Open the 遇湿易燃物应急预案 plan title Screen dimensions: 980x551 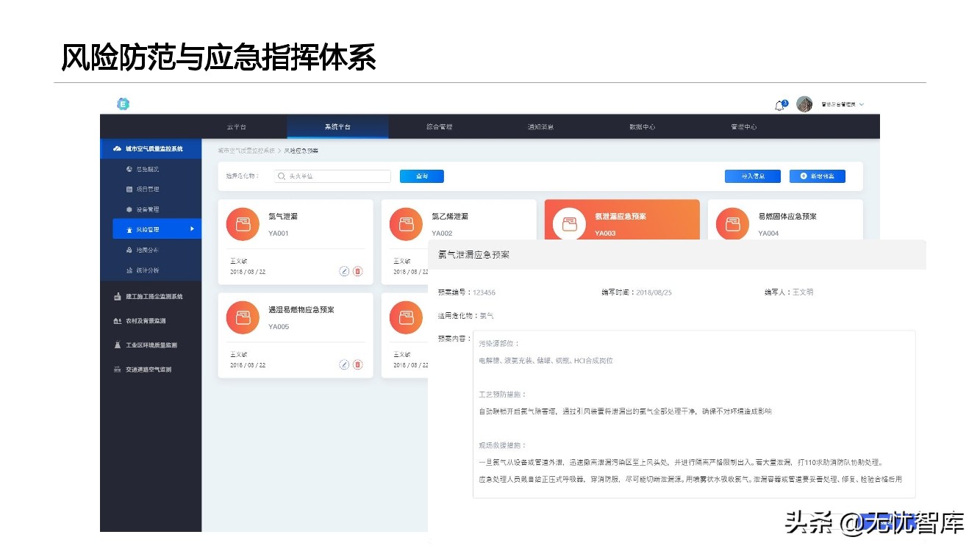pyautogui.click(x=301, y=310)
